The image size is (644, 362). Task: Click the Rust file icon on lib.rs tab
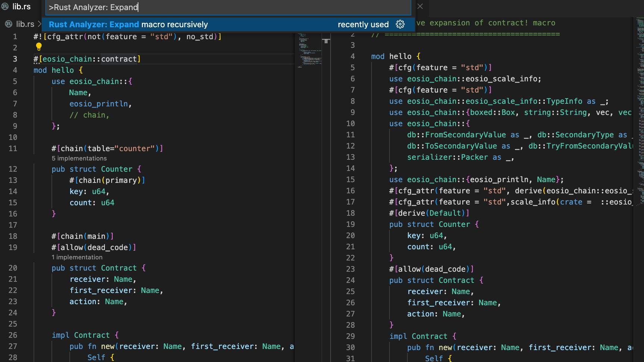[x=5, y=6]
